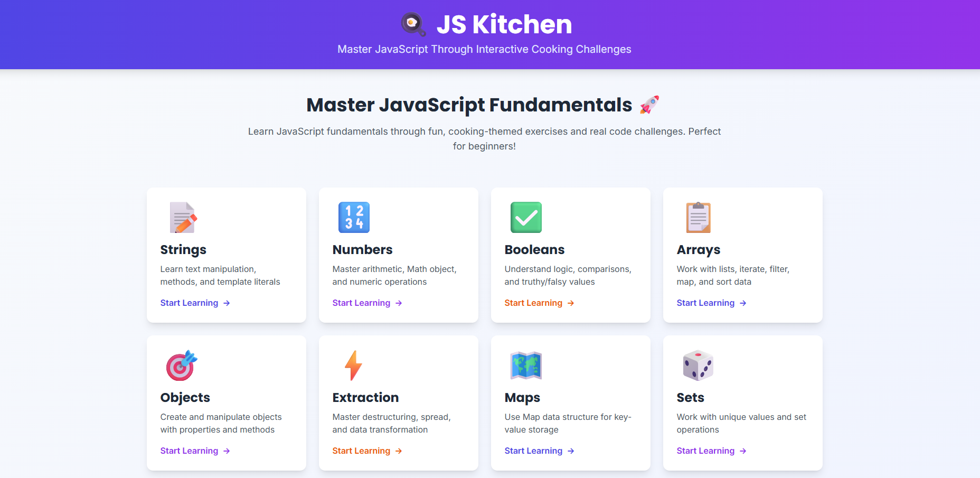Open Start Learning link in Extraction card
The width and height of the screenshot is (980, 478).
point(368,451)
